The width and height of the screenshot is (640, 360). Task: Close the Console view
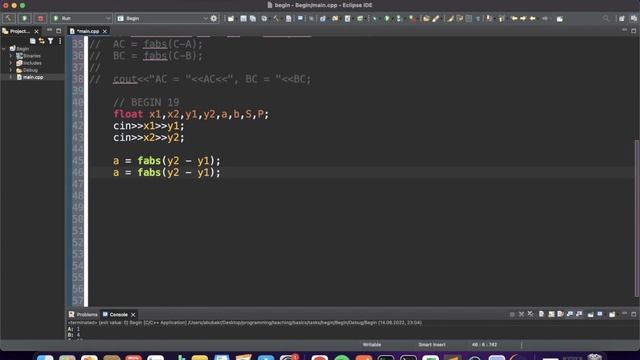133,315
